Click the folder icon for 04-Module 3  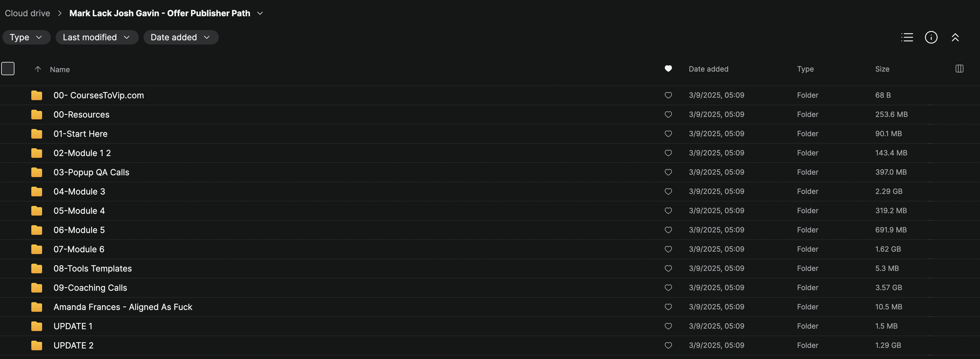click(x=36, y=192)
